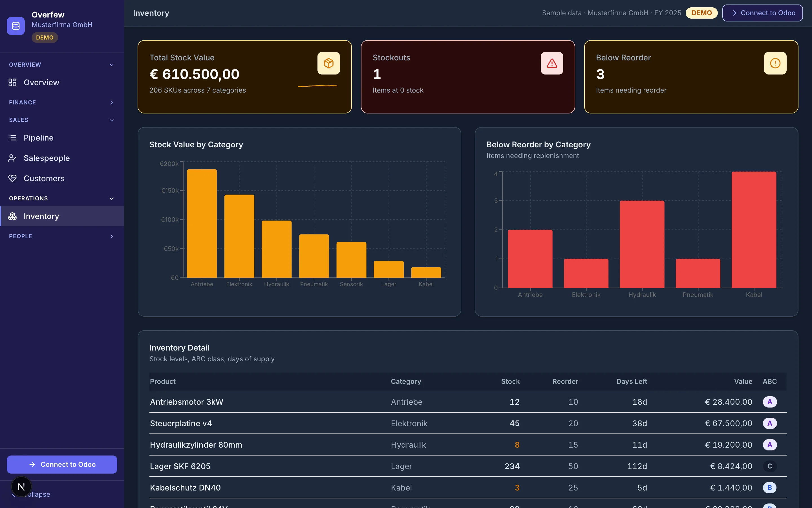Image resolution: width=812 pixels, height=508 pixels.
Task: Select the Elektronik bar in Stock Value chart
Action: [x=239, y=236]
